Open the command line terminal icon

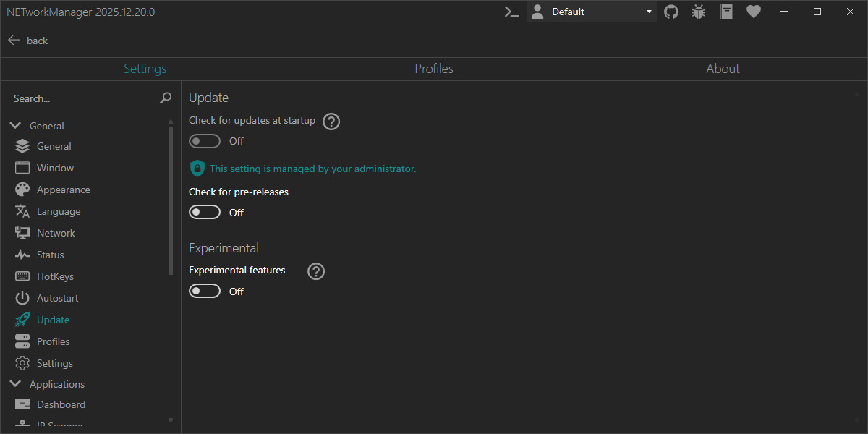(x=512, y=12)
